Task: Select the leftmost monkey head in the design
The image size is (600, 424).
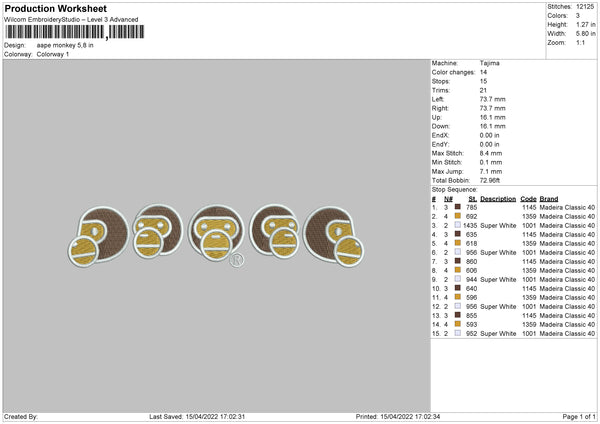Action: pos(99,236)
